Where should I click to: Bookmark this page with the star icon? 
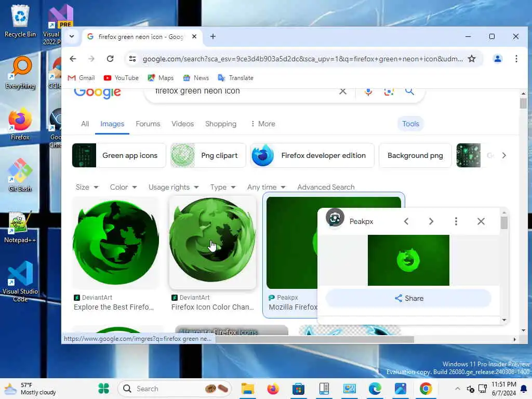click(x=472, y=59)
